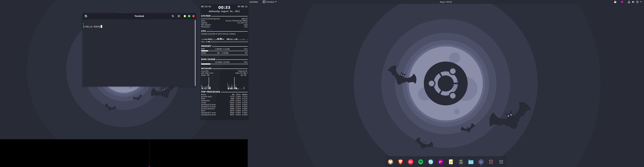Click the Terminal window scrollbar
The width and height of the screenshot is (644, 167).
[x=195, y=52]
